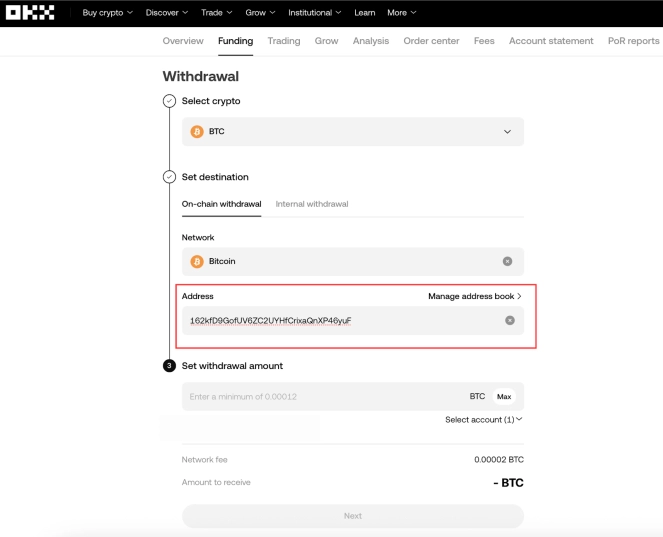Screen dimensions: 663x537
Task: Click the withdrawal amount input field
Action: (320, 396)
